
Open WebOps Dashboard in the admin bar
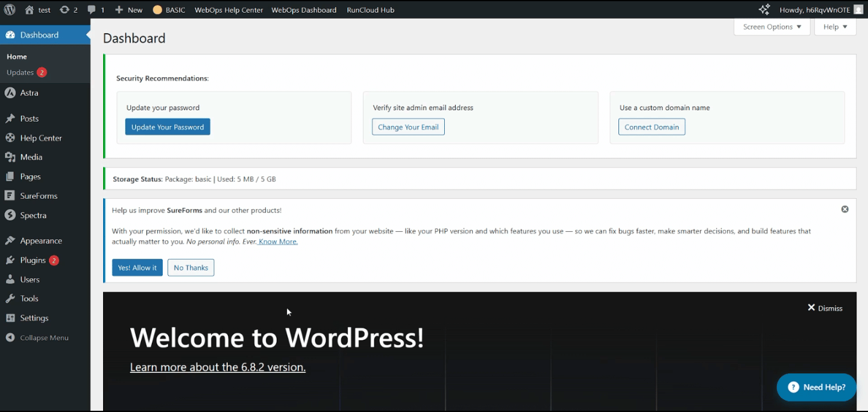(304, 10)
